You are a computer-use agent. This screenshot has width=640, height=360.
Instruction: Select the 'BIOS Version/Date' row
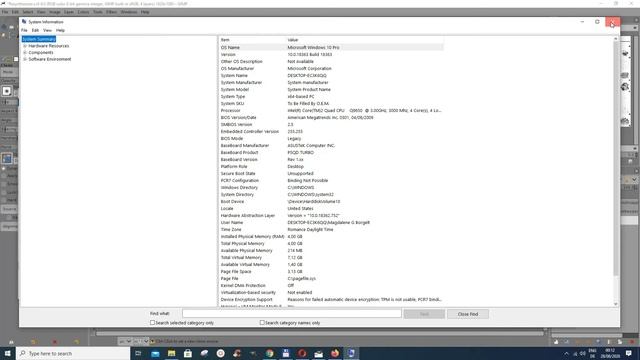(331, 117)
